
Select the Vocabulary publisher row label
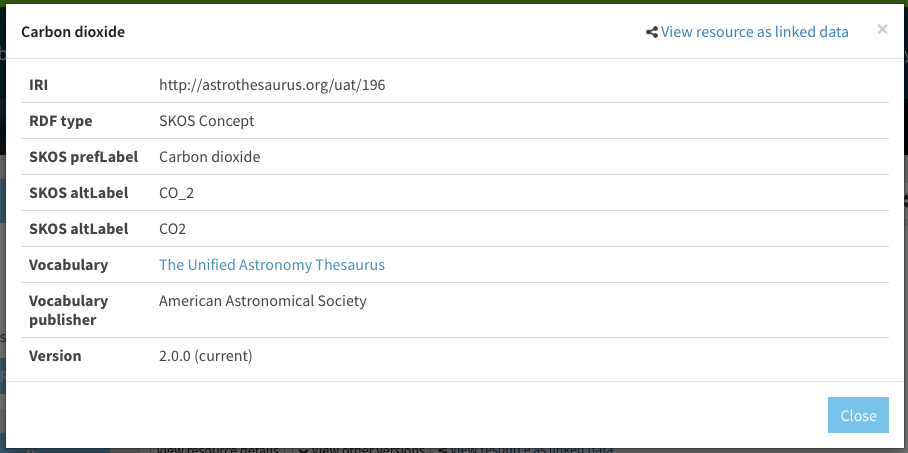coord(68,310)
